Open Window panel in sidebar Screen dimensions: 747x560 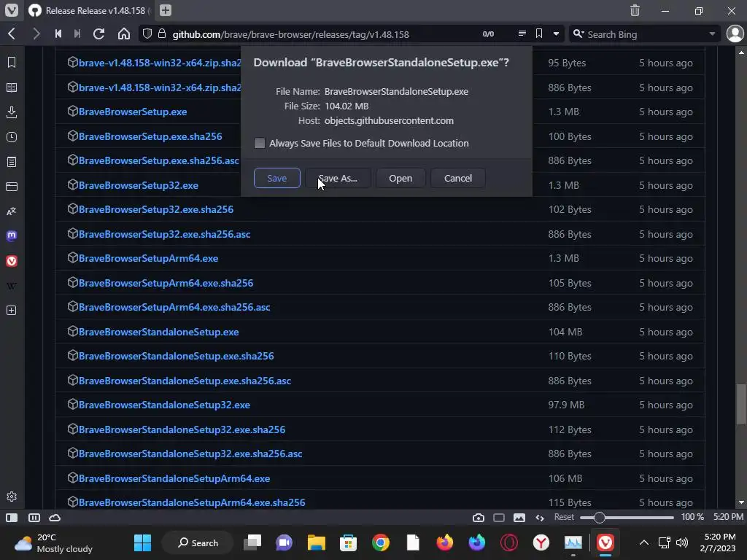click(x=12, y=186)
